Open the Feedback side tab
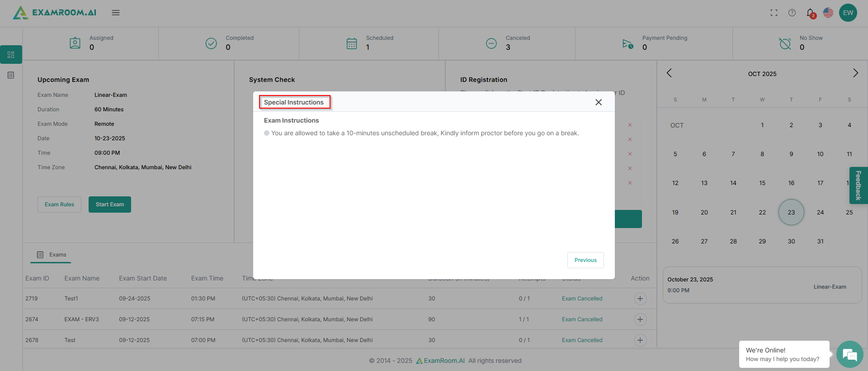868x371 pixels. tap(858, 185)
